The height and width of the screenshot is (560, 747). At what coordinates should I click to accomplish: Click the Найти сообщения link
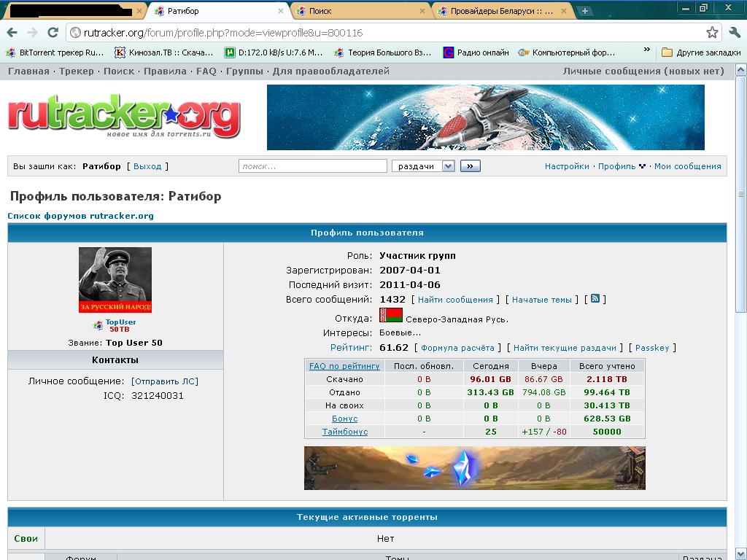pos(455,300)
